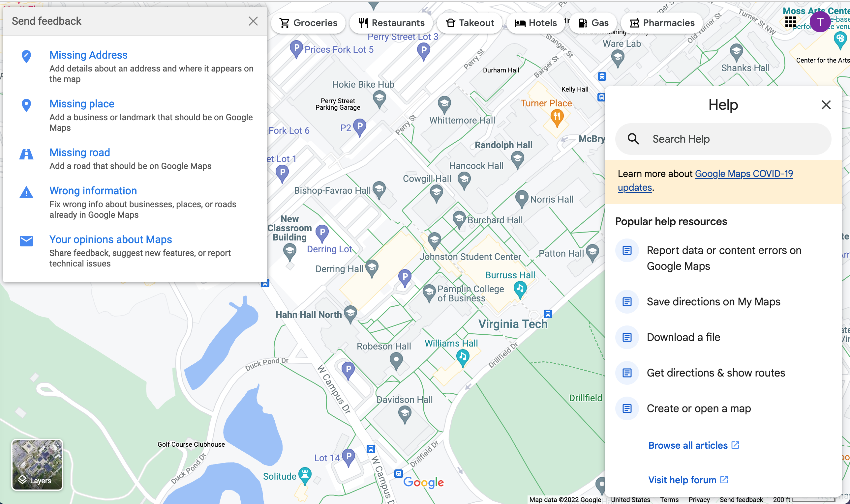Click the Search Help field
The image size is (850, 504).
[723, 139]
